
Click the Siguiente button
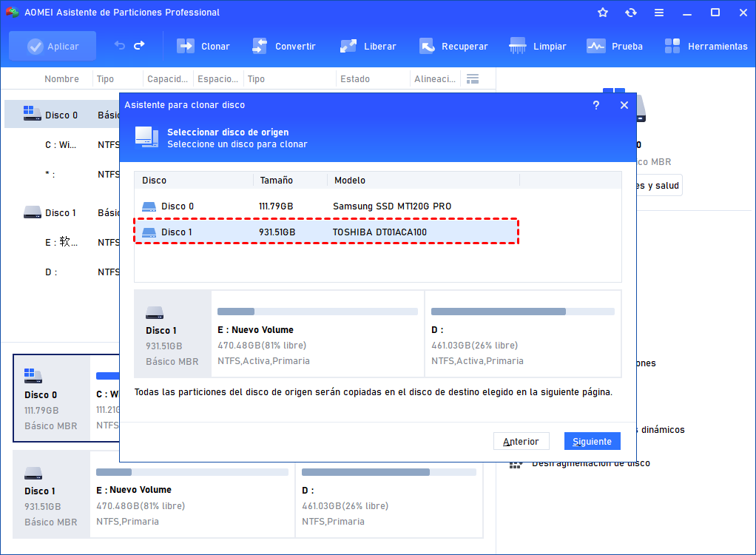pyautogui.click(x=592, y=441)
